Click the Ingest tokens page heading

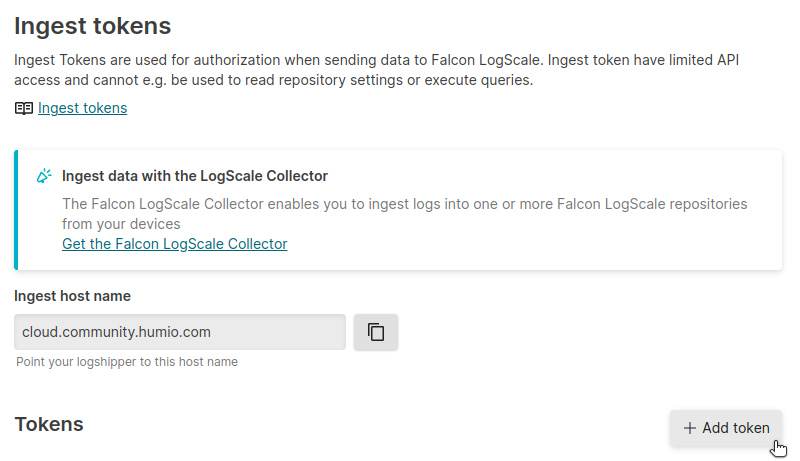point(92,26)
